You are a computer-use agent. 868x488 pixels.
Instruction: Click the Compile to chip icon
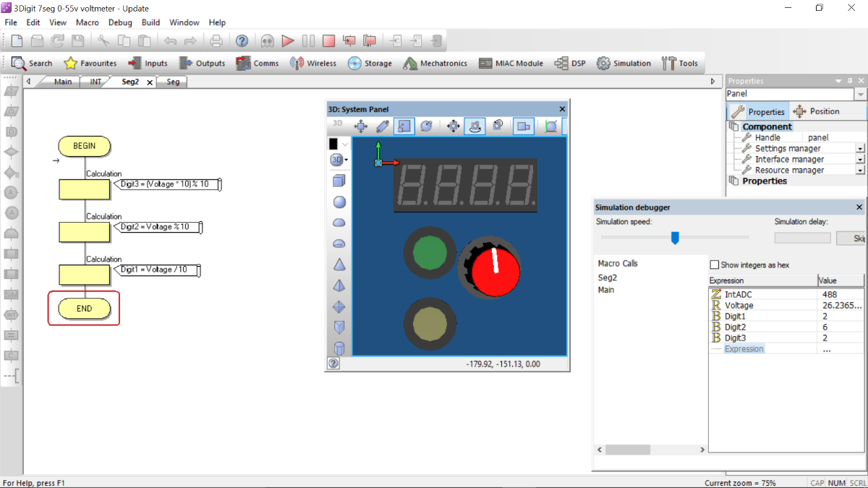437,41
